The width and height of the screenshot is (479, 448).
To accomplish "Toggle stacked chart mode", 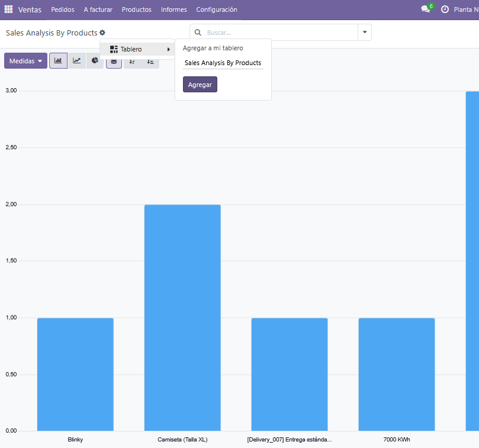I will (x=114, y=62).
